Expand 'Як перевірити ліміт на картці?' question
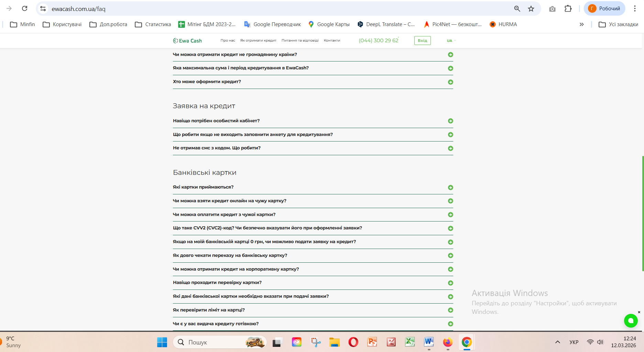The image size is (644, 352). tap(313, 310)
